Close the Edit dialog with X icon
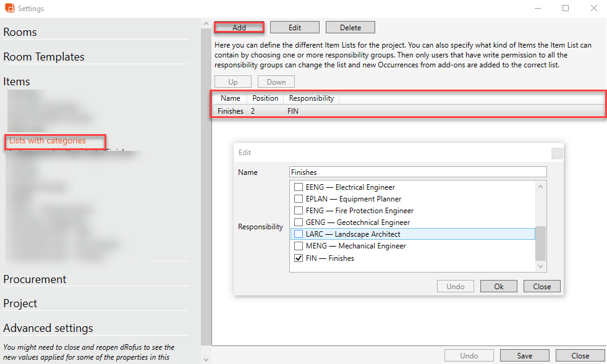Image resolution: width=607 pixels, height=364 pixels. [556, 153]
